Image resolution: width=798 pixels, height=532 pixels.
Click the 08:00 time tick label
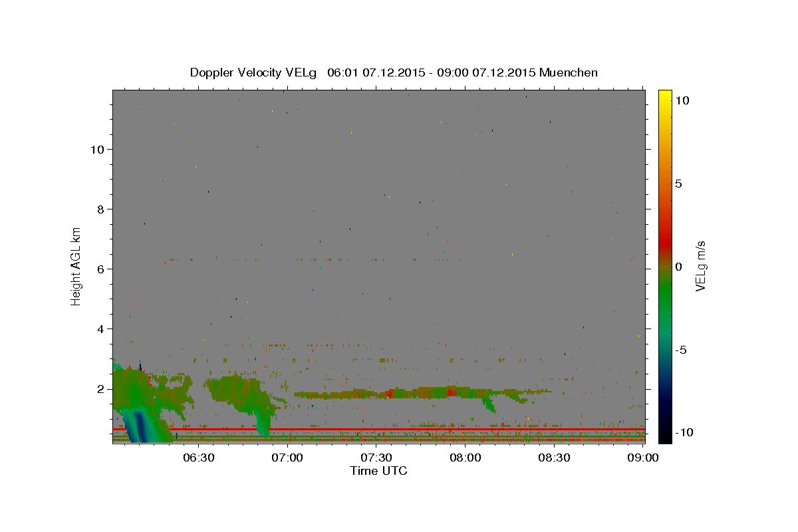(465, 458)
